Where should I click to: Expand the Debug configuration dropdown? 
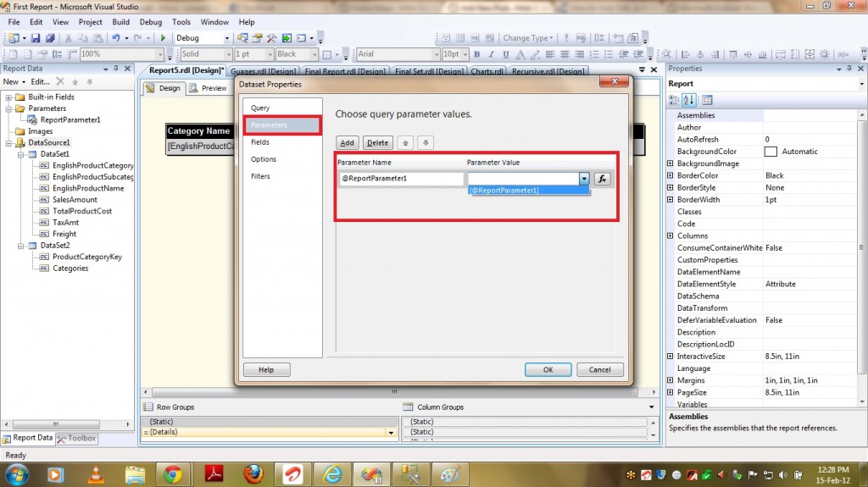(x=226, y=38)
